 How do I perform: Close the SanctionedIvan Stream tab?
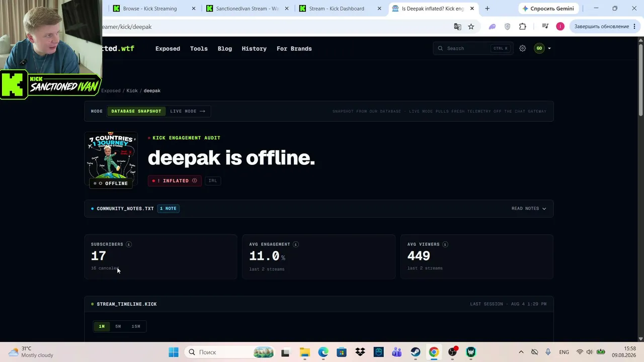tap(287, 9)
